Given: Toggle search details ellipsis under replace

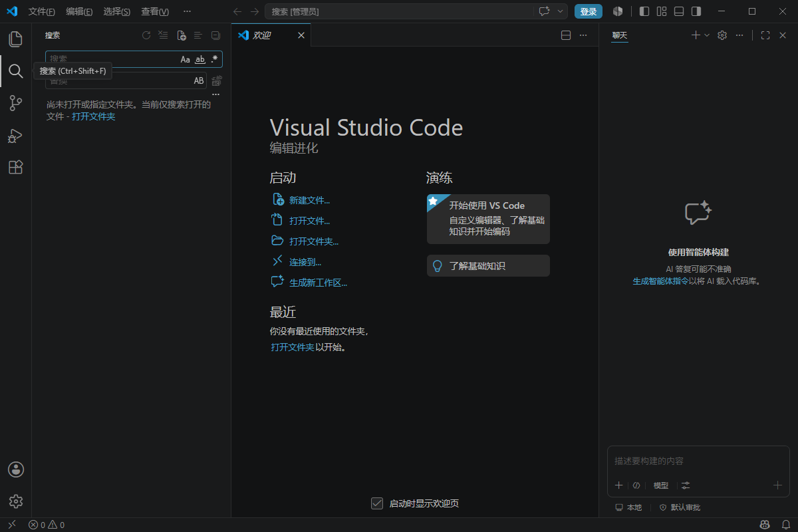Looking at the screenshot, I should (215, 94).
